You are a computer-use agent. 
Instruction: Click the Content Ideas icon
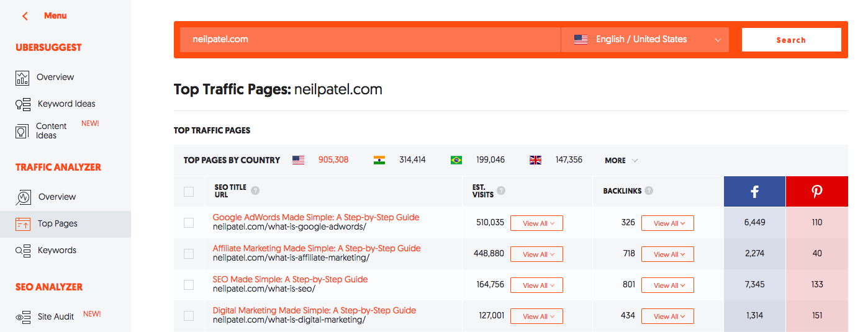[22, 131]
